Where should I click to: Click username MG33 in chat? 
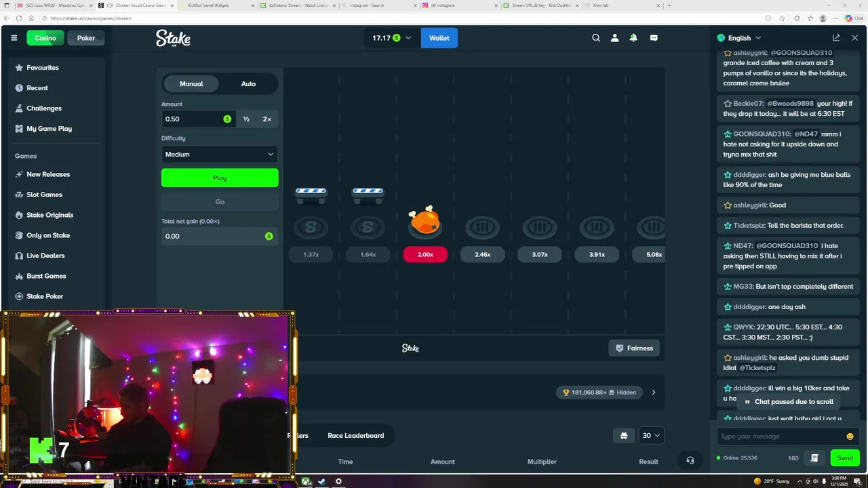click(743, 287)
